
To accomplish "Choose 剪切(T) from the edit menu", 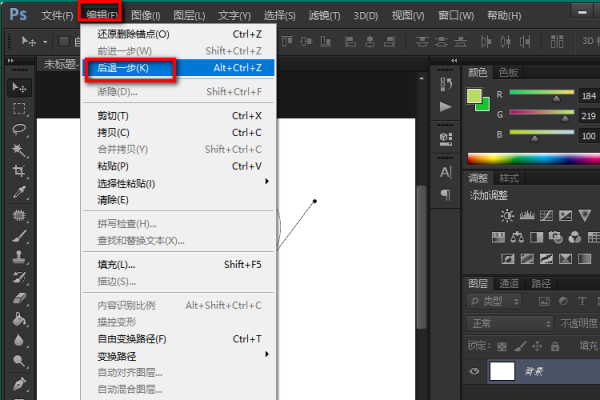I will pos(179,116).
